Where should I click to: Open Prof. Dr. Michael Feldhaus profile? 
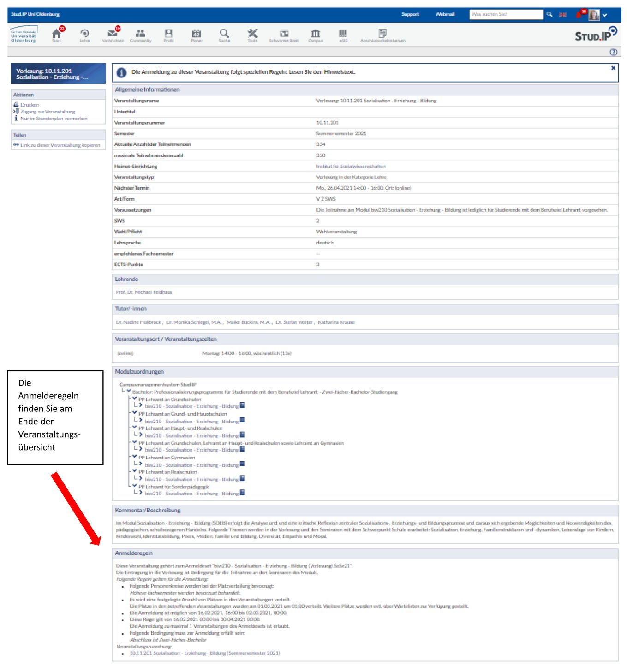(x=144, y=292)
